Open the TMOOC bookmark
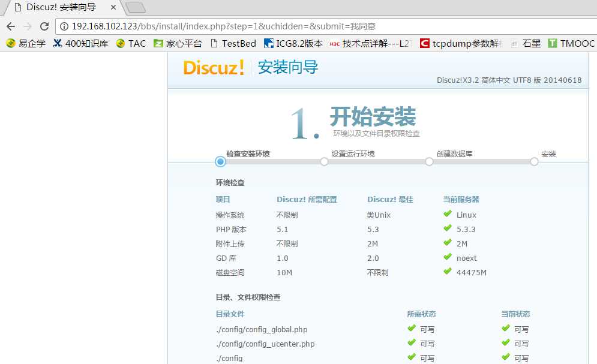The height and width of the screenshot is (364, 597). [571, 43]
